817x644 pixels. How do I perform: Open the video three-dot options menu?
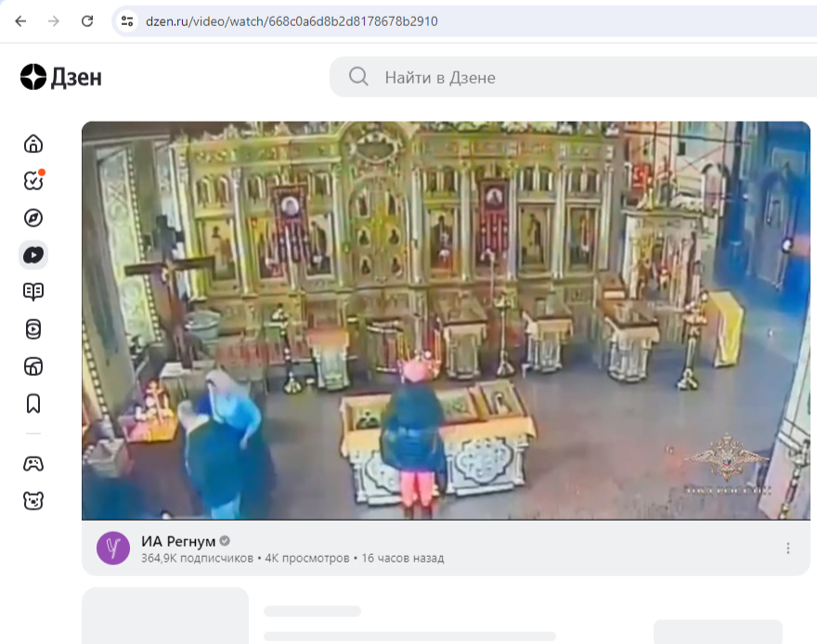(788, 548)
